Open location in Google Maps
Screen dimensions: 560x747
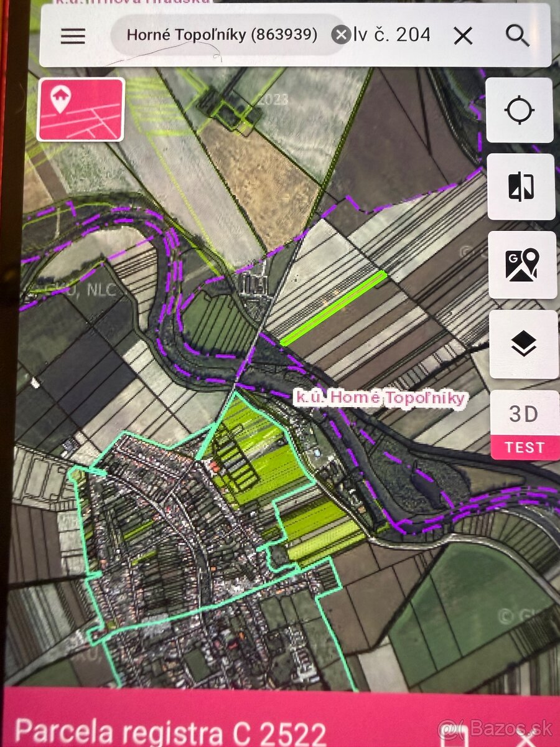pos(522,265)
